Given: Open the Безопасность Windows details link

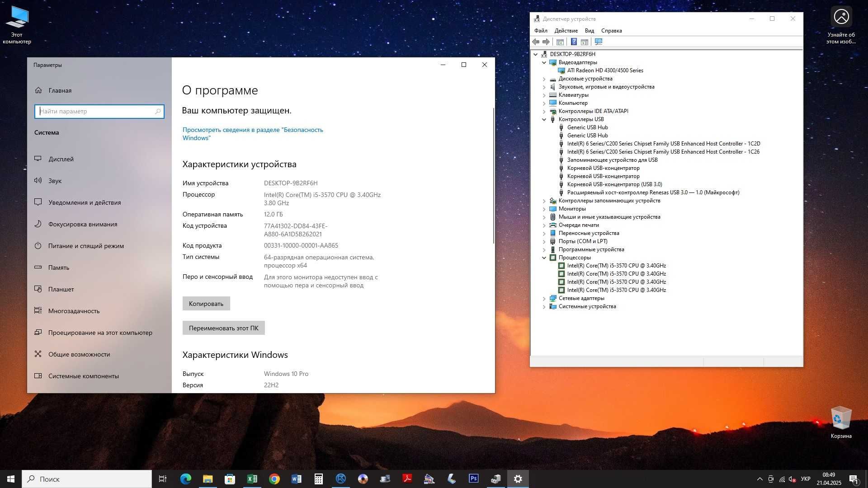Looking at the screenshot, I should pyautogui.click(x=253, y=134).
